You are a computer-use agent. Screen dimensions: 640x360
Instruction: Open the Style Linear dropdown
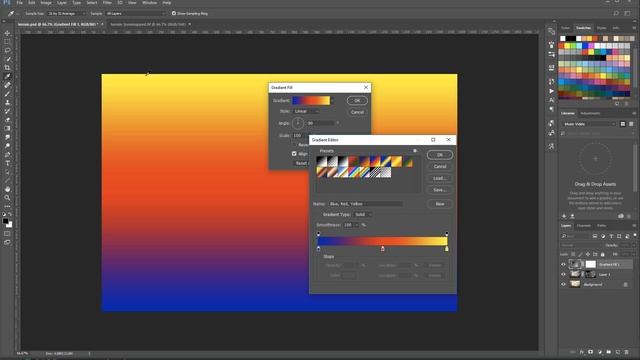306,111
